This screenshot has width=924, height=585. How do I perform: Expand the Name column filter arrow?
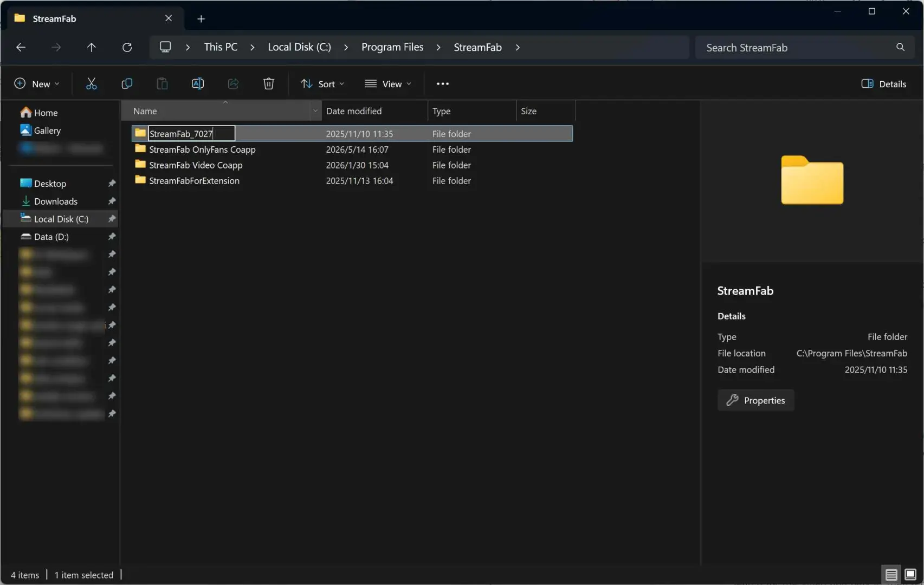click(x=315, y=110)
